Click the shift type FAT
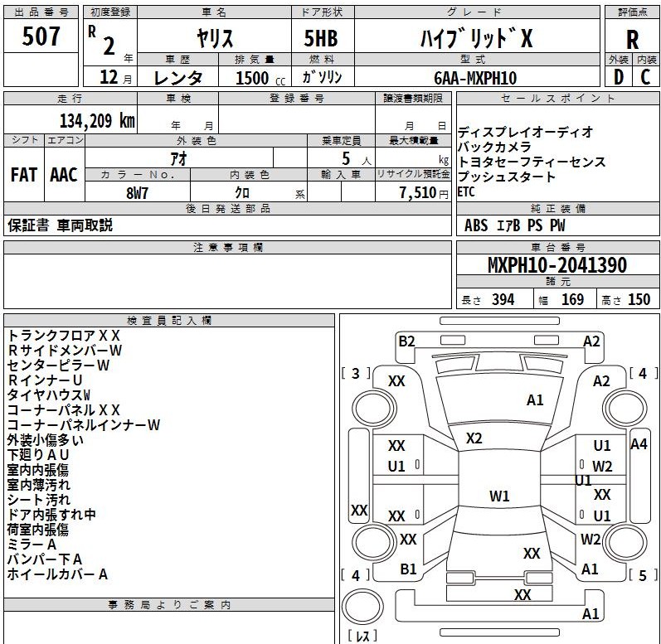Viewport: 661px width, 644px height. [23, 175]
